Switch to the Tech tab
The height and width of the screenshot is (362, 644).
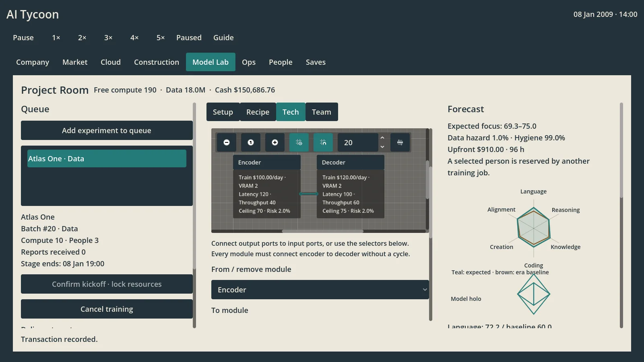pos(291,112)
